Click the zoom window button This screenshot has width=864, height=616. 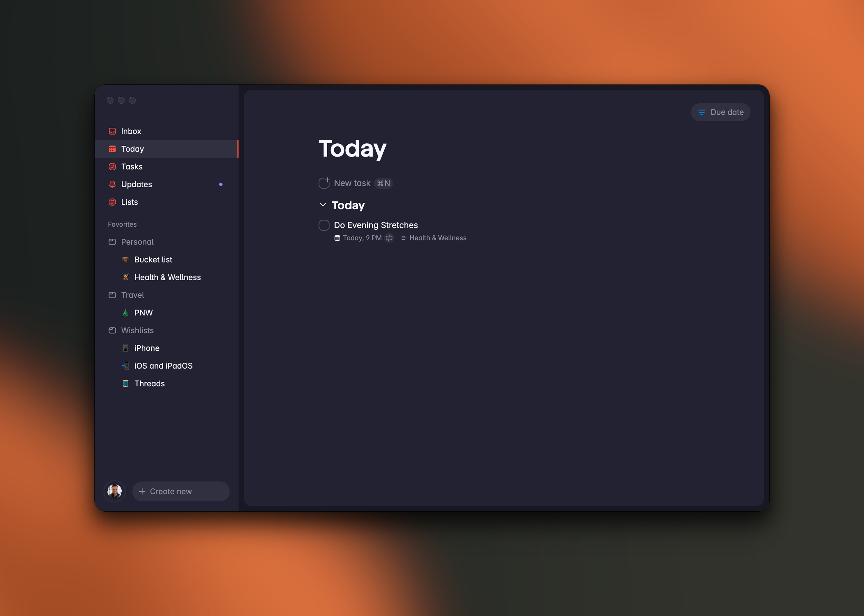pyautogui.click(x=132, y=101)
